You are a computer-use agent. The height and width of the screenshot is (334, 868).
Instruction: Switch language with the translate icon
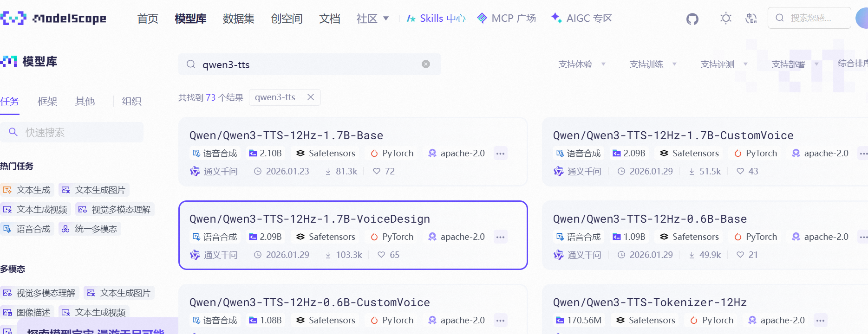[x=751, y=19]
